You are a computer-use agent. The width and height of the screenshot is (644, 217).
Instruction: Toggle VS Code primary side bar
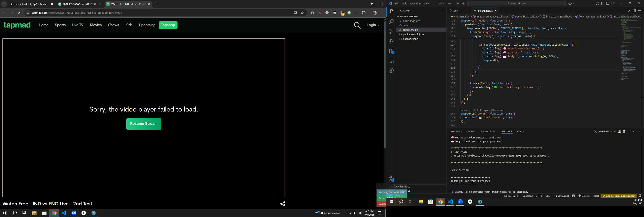coord(603,3)
